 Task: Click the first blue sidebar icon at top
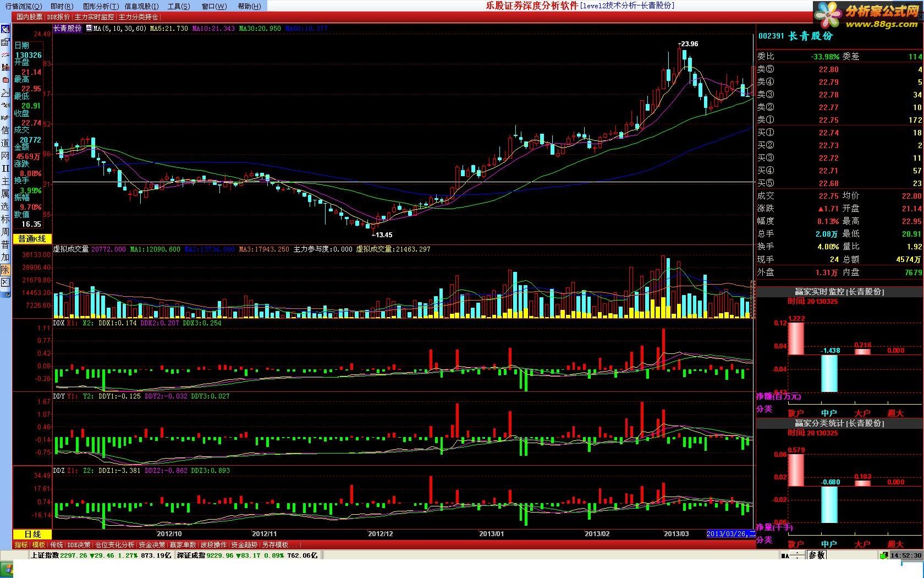[x=5, y=30]
